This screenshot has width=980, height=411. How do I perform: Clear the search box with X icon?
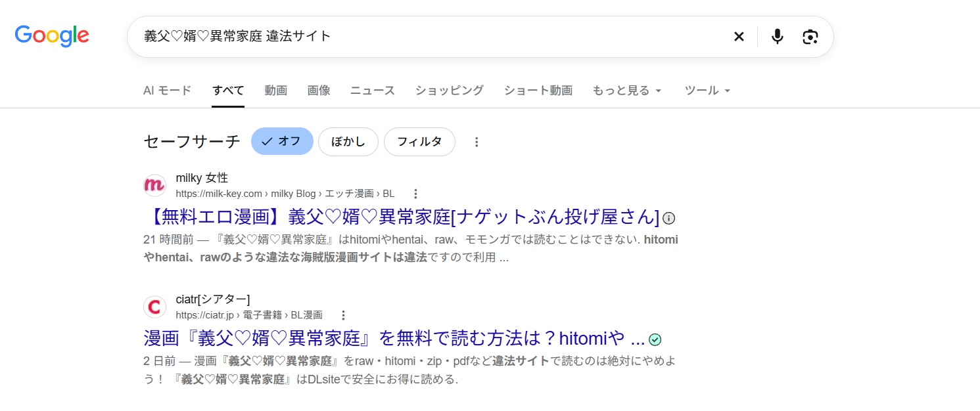739,37
